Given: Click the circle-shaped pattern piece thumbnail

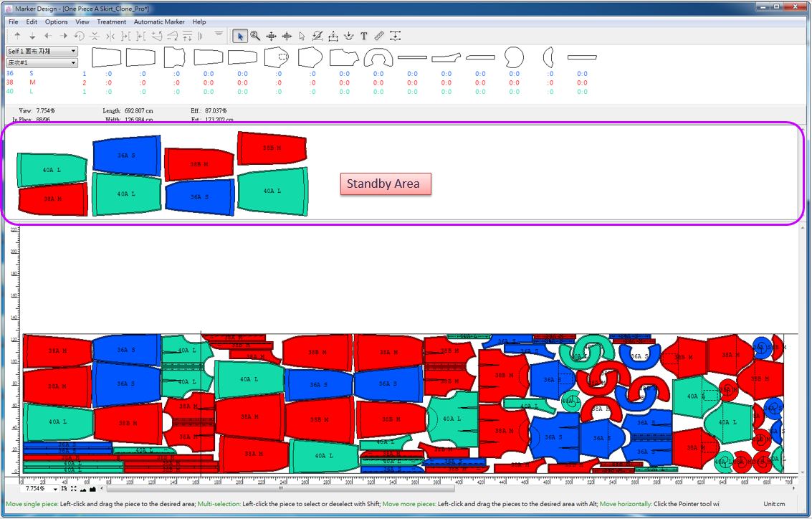Looking at the screenshot, I should coord(513,57).
